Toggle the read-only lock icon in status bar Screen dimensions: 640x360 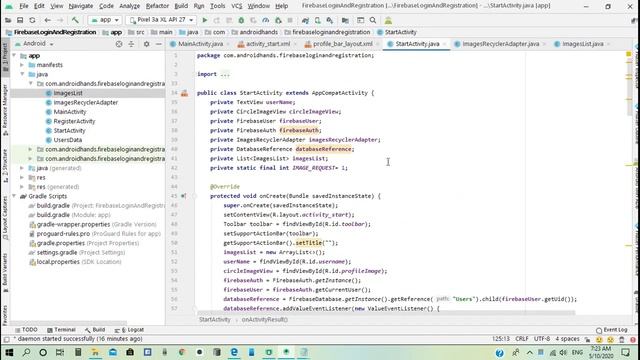pos(587,339)
